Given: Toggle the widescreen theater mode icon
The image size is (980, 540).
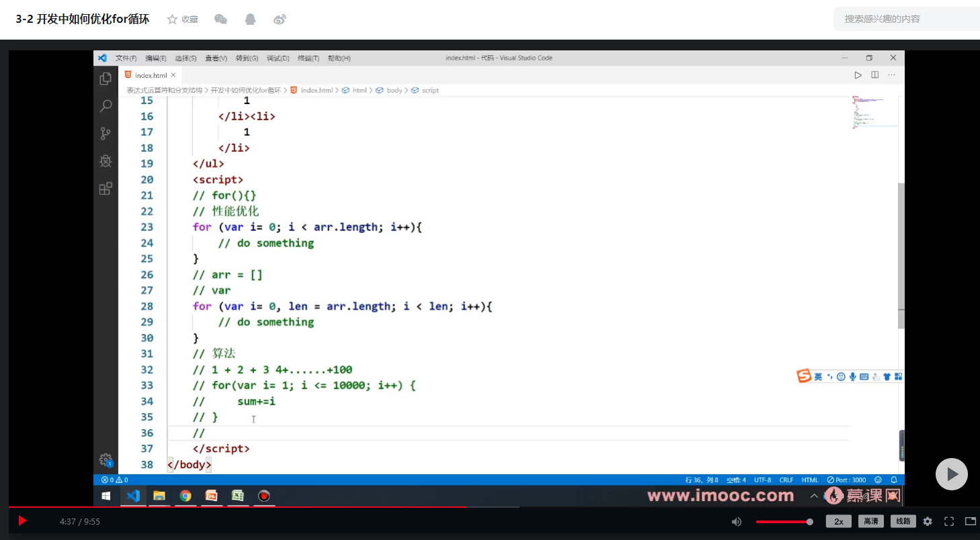Looking at the screenshot, I should pos(971,521).
